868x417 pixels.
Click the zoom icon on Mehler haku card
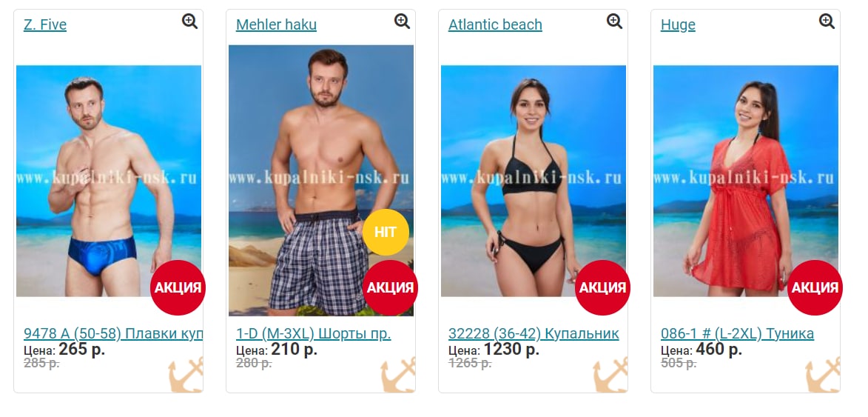pyautogui.click(x=402, y=21)
